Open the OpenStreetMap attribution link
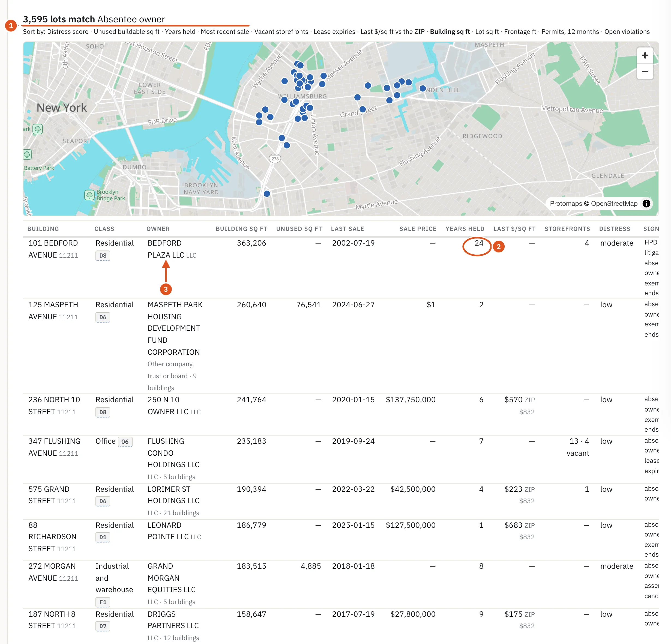 [614, 204]
